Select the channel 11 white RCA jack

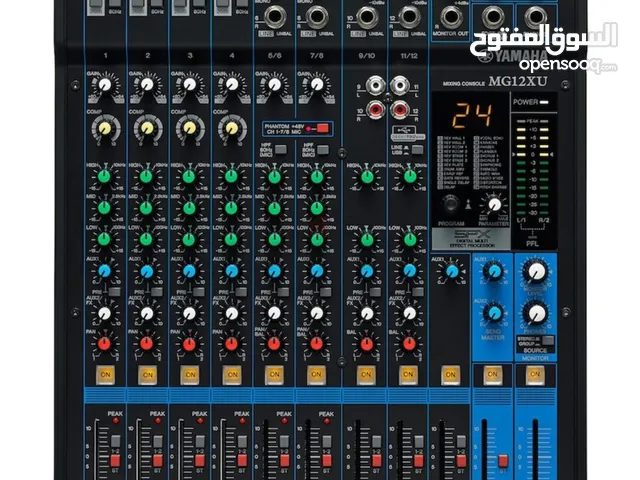[400, 86]
